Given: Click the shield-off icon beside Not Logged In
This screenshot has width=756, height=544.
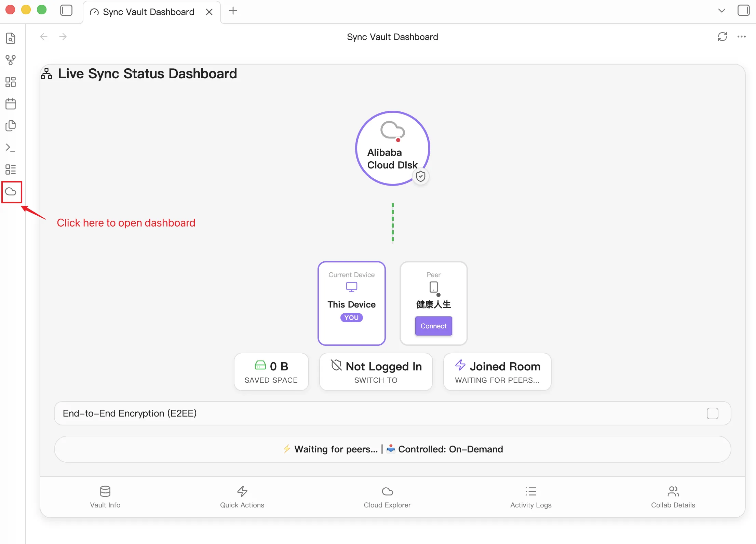Looking at the screenshot, I should (336, 365).
